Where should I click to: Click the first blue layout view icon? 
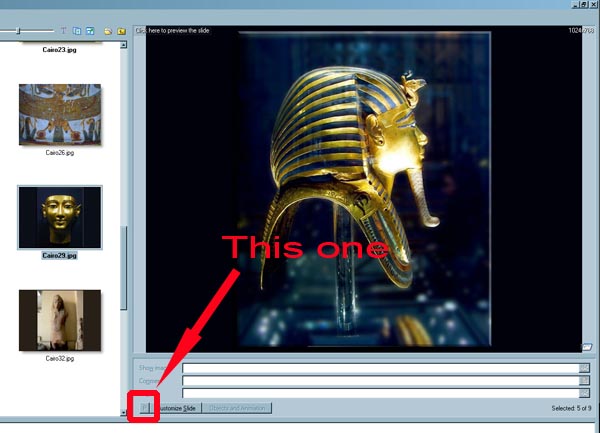[77, 31]
